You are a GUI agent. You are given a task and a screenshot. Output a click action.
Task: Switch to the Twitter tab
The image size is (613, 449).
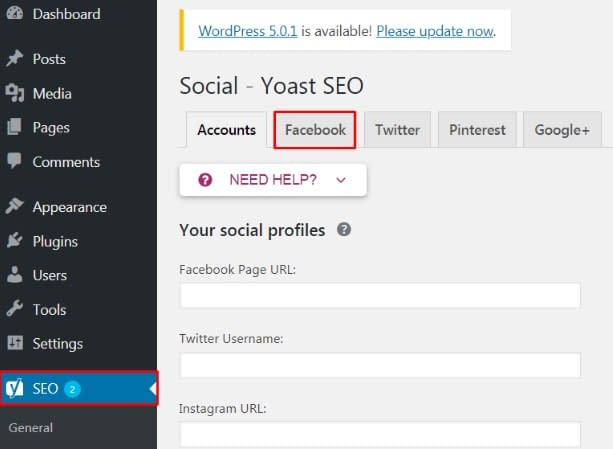coord(397,130)
